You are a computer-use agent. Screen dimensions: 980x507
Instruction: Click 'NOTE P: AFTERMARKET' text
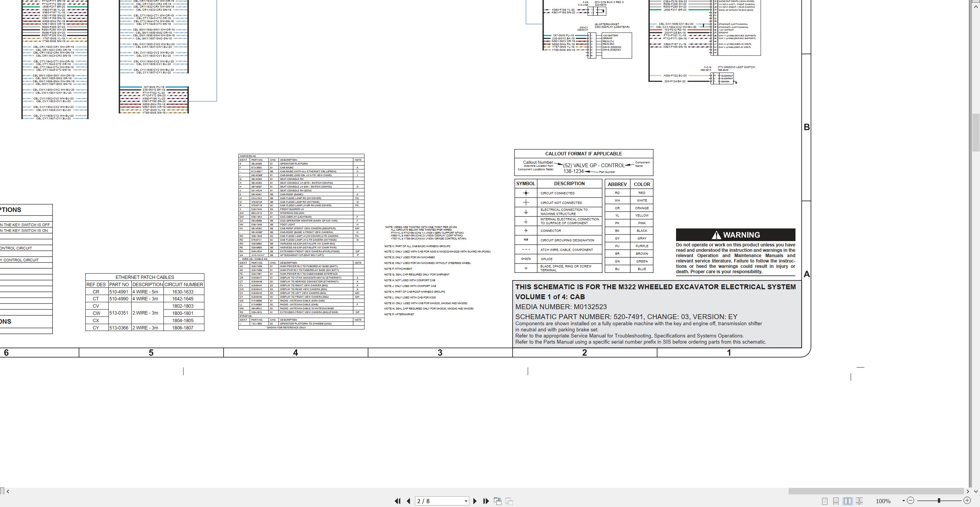[399, 314]
